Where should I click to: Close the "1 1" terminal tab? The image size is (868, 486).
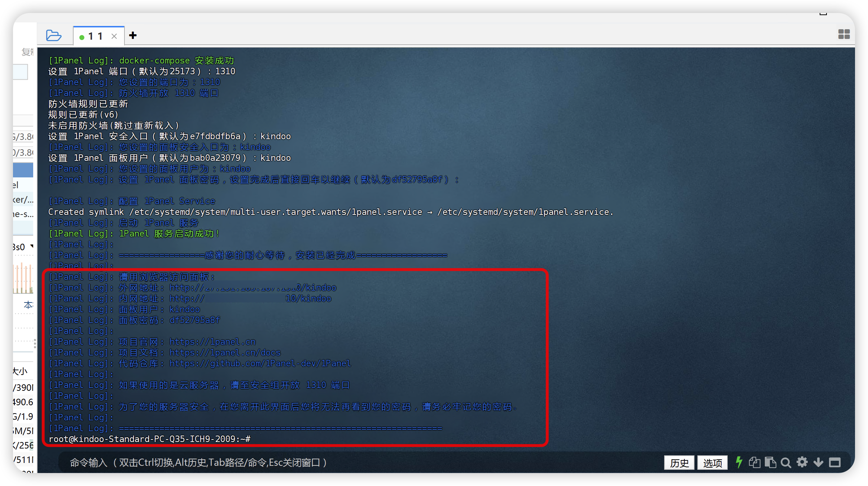pos(114,36)
